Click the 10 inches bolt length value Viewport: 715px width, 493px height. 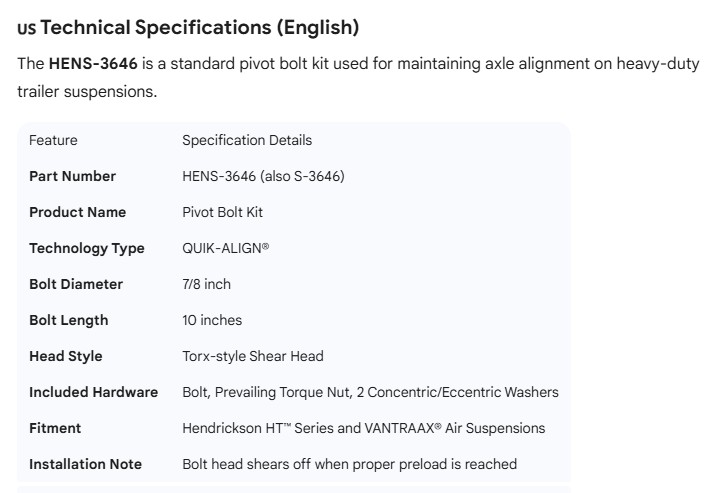click(x=212, y=320)
